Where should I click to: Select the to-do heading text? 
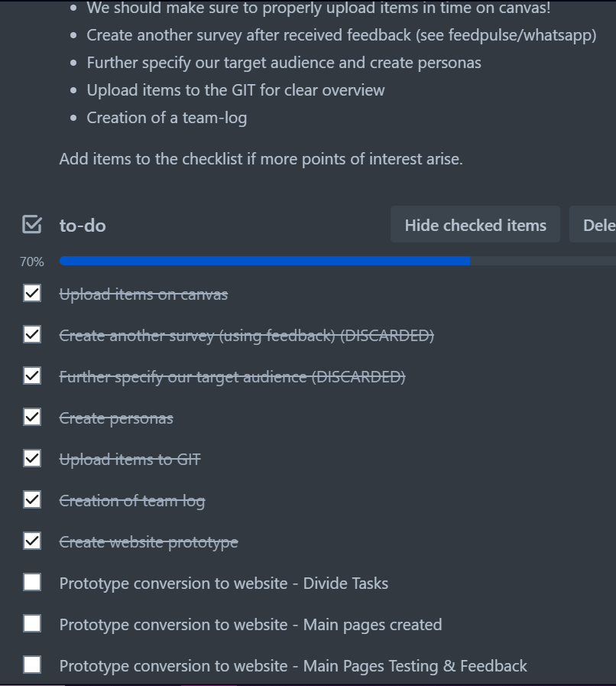click(83, 224)
